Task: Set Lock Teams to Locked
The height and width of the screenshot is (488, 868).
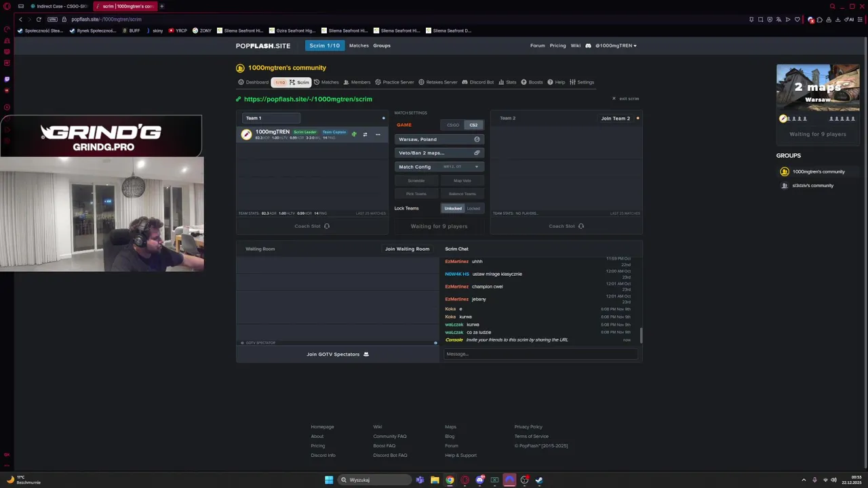Action: pos(473,208)
